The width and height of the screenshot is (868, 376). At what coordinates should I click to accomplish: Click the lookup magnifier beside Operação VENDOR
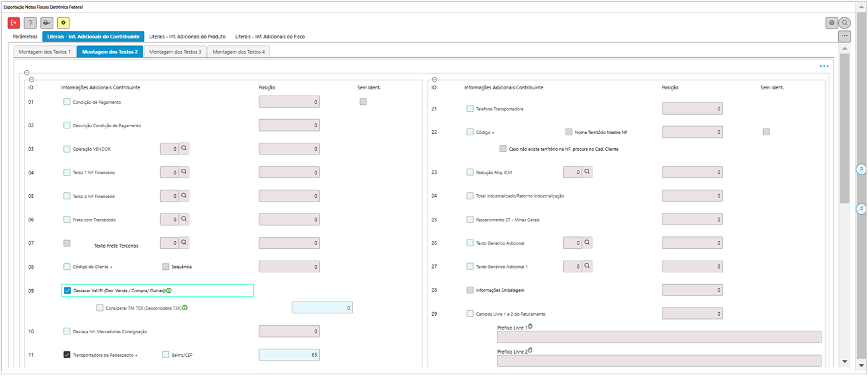point(184,149)
